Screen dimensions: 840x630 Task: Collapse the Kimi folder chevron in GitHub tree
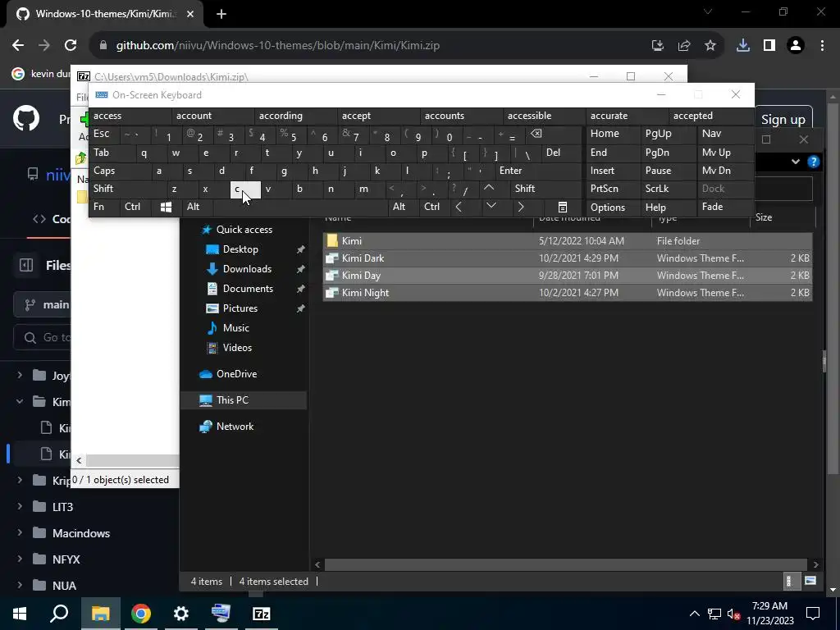coord(20,401)
